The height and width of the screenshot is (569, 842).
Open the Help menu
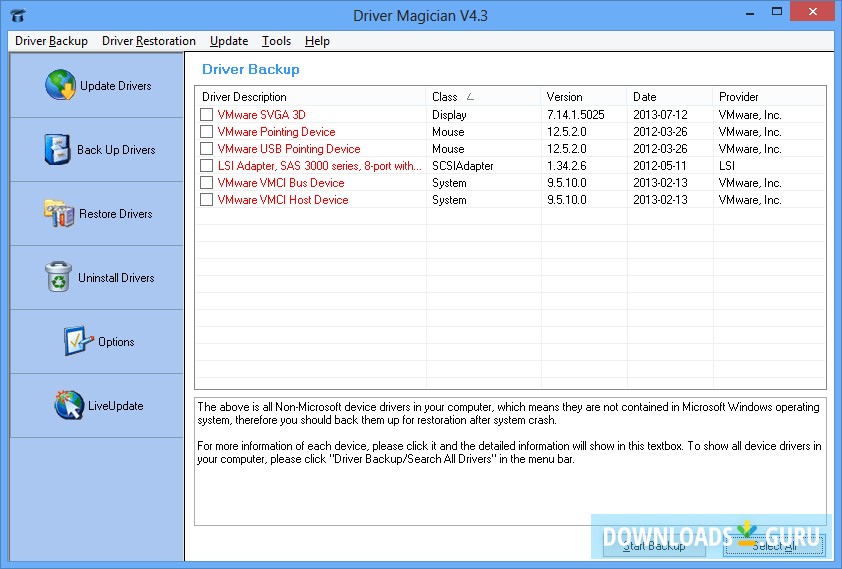tap(317, 41)
